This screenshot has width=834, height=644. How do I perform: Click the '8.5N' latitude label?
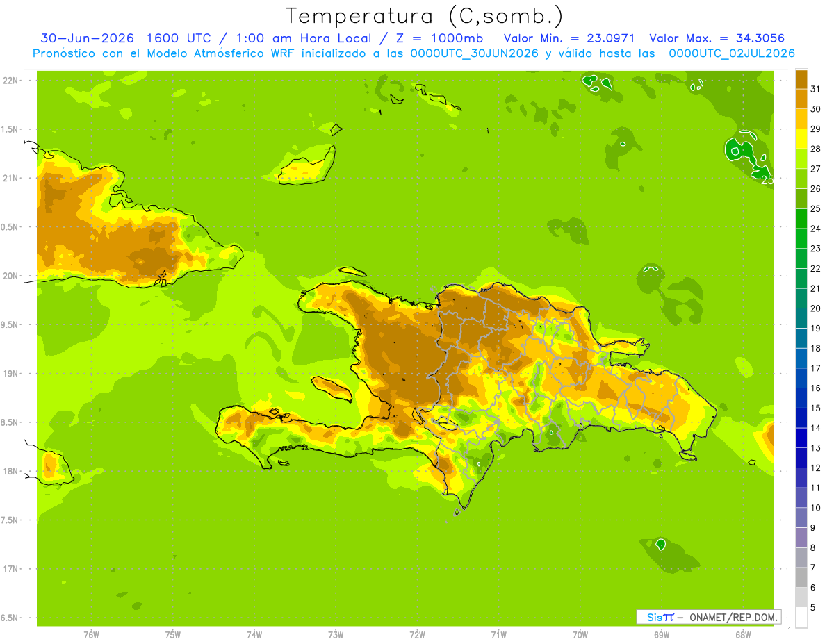(x=10, y=423)
